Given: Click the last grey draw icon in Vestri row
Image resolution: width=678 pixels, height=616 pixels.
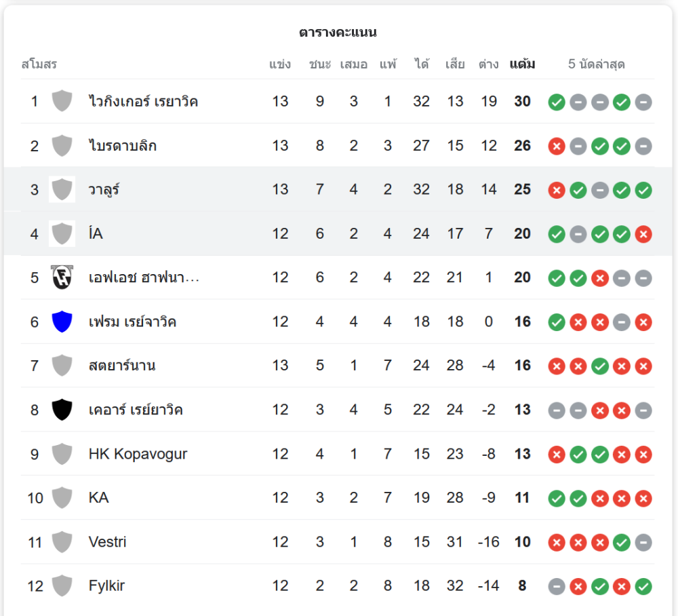Looking at the screenshot, I should tap(643, 542).
